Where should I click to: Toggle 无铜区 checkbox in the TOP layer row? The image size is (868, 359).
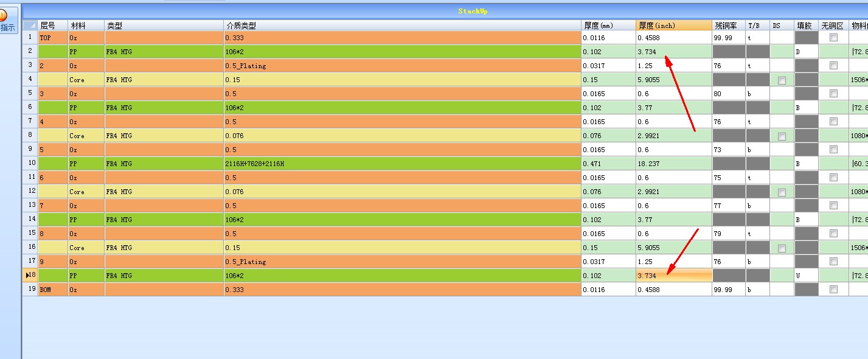coord(833,38)
